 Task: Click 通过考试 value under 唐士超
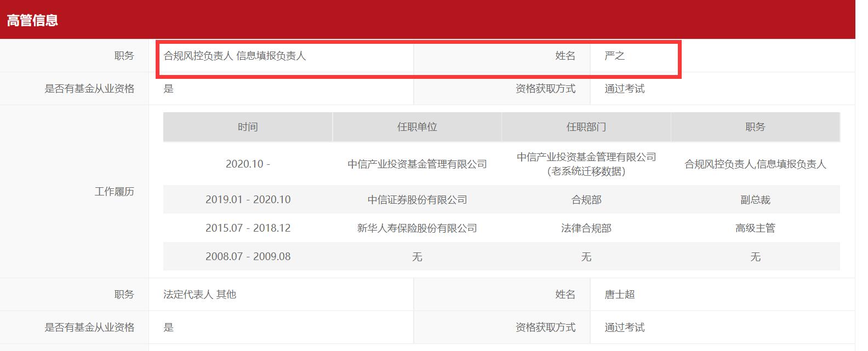pyautogui.click(x=625, y=327)
